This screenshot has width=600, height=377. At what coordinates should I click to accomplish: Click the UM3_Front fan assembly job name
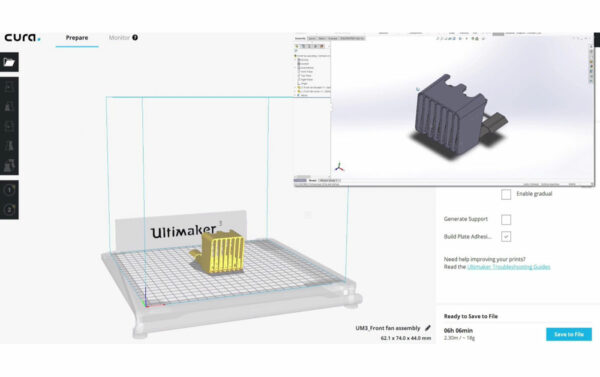(388, 328)
